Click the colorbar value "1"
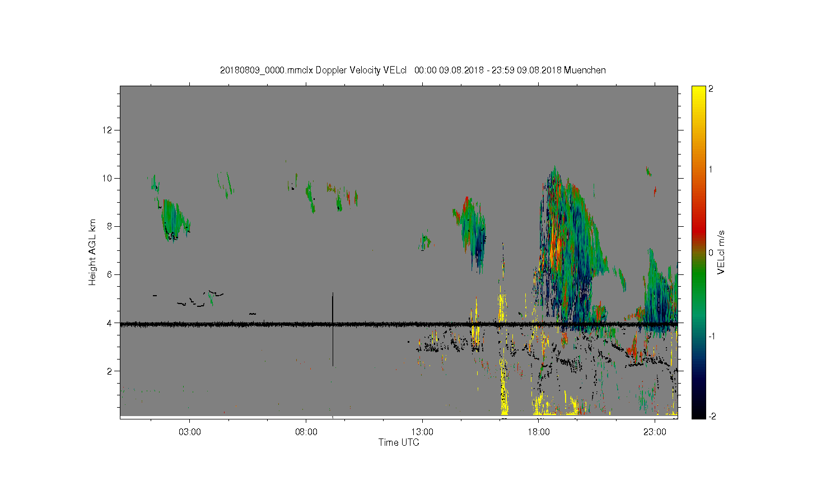This screenshot has width=840, height=504. [711, 170]
